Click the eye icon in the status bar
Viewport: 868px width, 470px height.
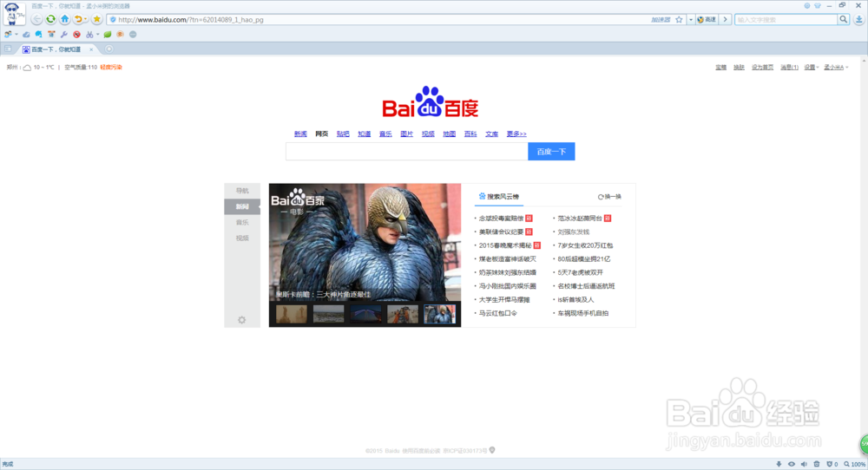click(x=792, y=465)
